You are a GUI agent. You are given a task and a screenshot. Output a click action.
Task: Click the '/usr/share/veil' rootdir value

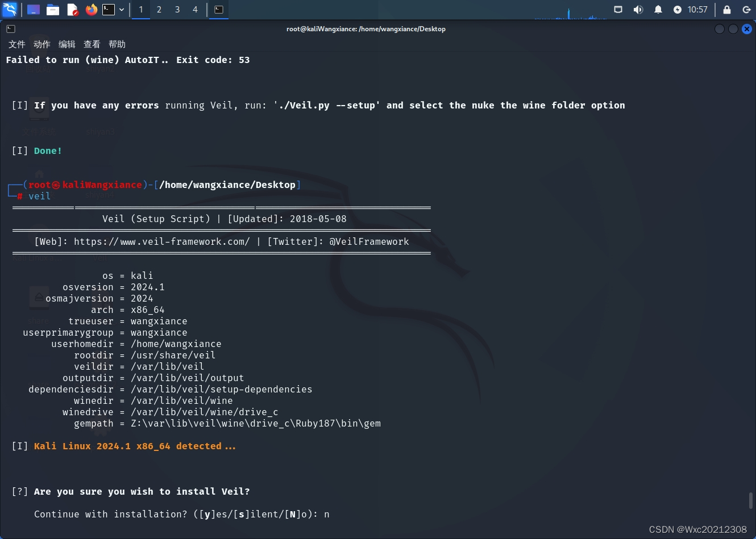tap(173, 355)
